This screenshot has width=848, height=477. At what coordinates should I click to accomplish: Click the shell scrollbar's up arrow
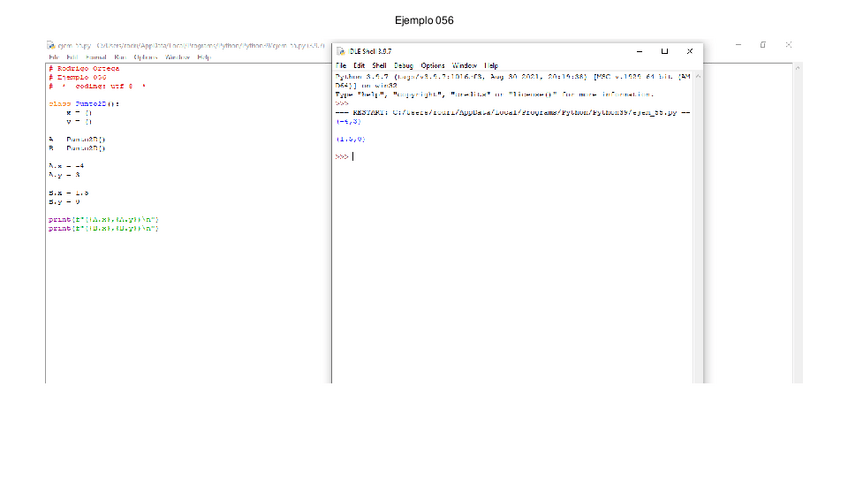[697, 76]
